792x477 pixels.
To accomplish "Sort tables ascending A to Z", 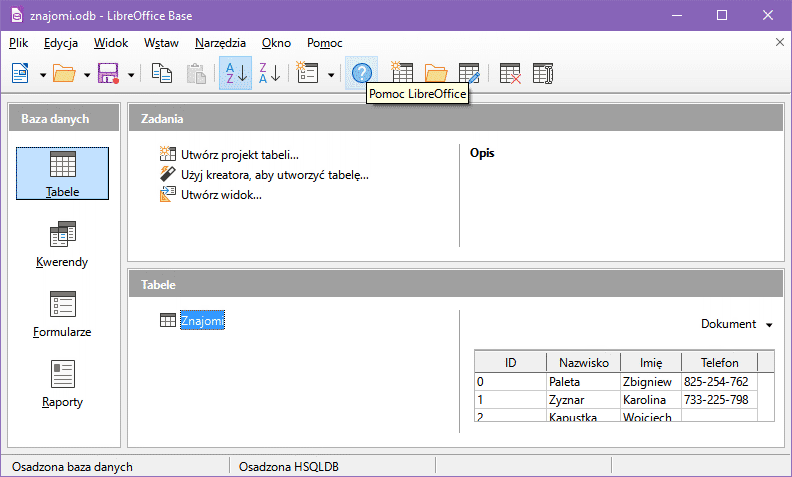I will pos(235,73).
